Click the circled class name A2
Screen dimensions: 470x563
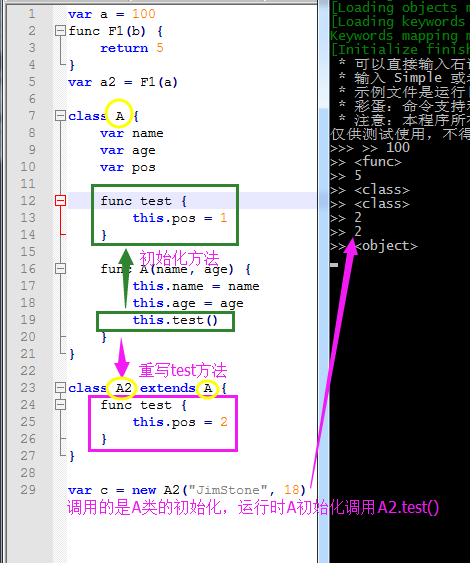click(124, 388)
